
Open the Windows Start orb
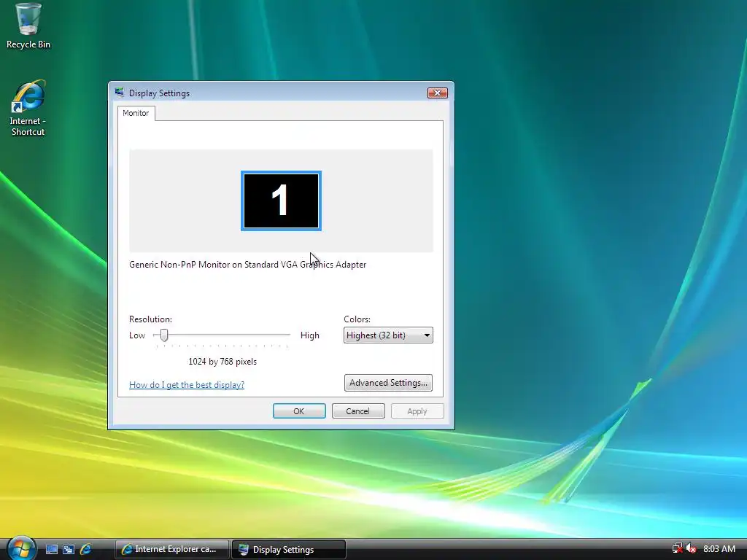tap(21, 548)
